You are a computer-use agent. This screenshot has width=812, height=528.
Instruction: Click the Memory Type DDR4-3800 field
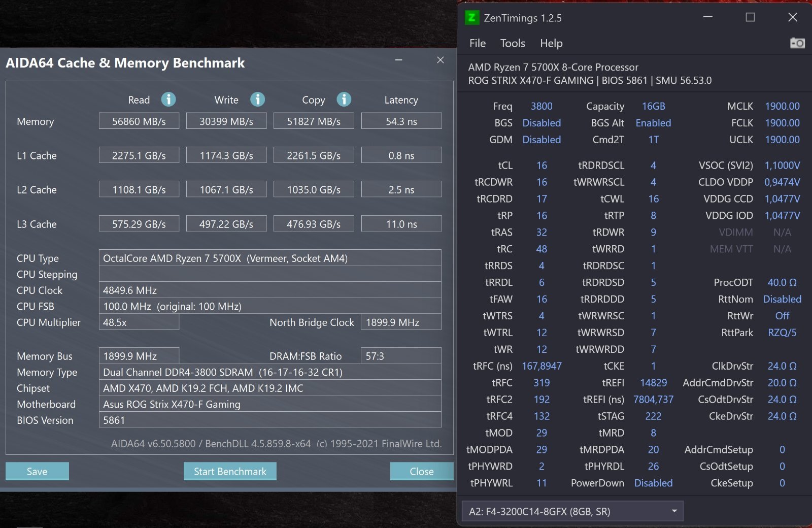[x=270, y=372]
